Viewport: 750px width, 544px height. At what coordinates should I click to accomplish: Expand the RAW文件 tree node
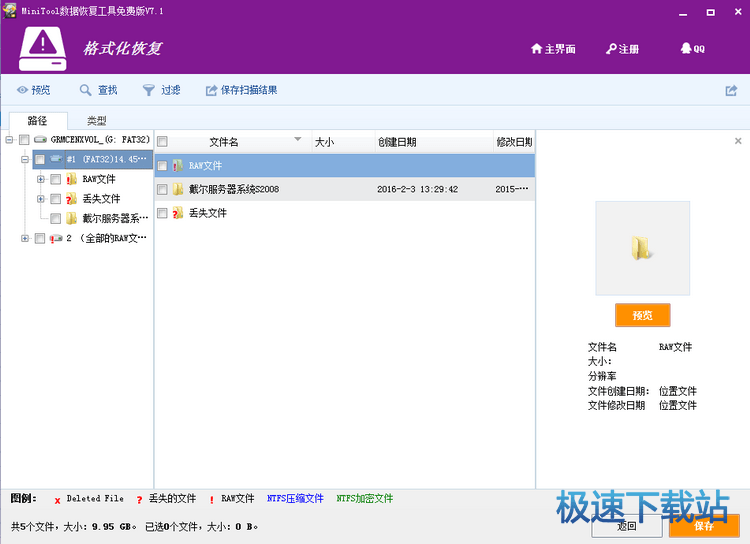41,179
